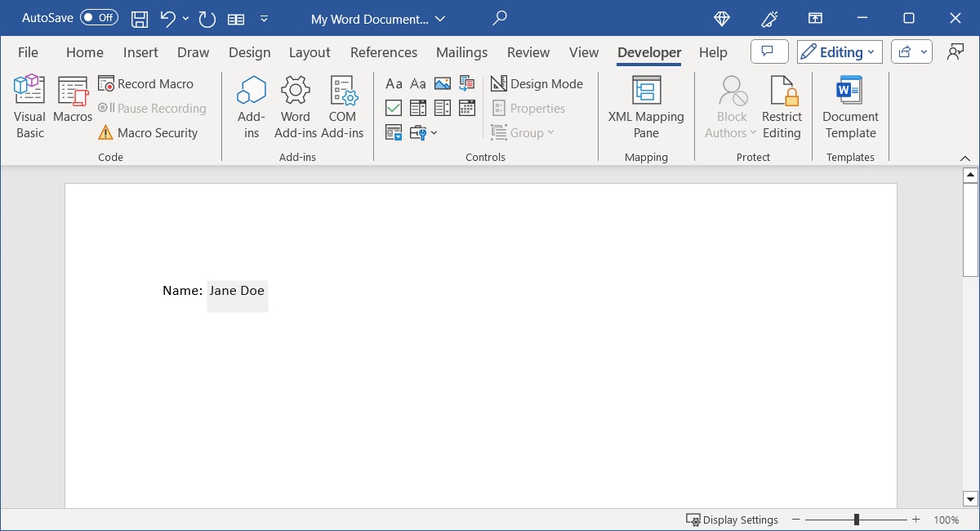The height and width of the screenshot is (531, 980).
Task: Open the XML Mapping Pane
Action: coord(645,106)
